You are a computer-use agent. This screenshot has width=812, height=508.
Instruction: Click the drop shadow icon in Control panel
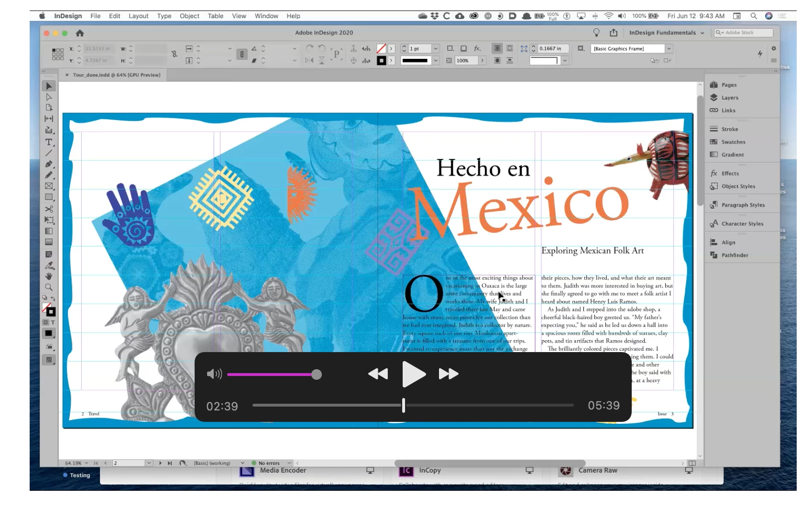[x=463, y=48]
